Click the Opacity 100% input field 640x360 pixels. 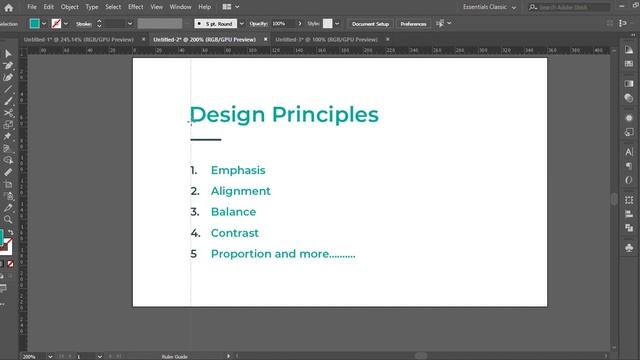[x=283, y=24]
